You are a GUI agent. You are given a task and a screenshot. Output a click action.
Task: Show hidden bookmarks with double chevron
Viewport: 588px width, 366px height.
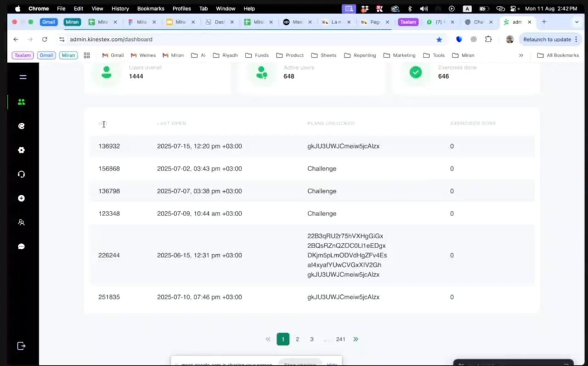pos(521,55)
